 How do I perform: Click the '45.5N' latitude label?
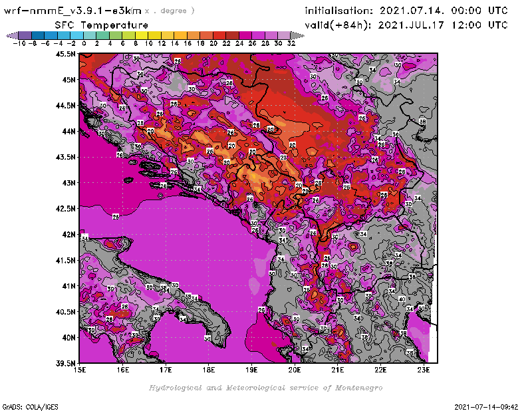[x=66, y=54]
